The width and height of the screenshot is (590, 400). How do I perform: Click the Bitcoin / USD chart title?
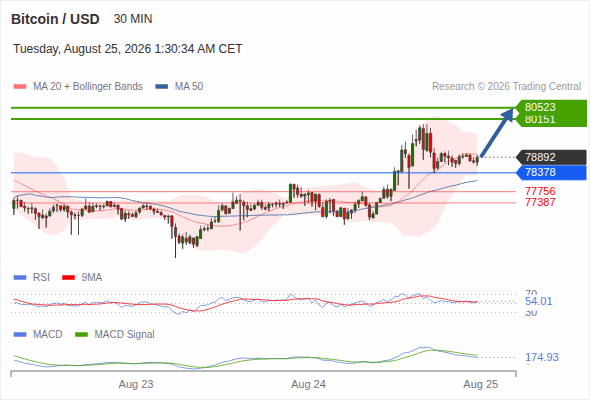point(55,19)
